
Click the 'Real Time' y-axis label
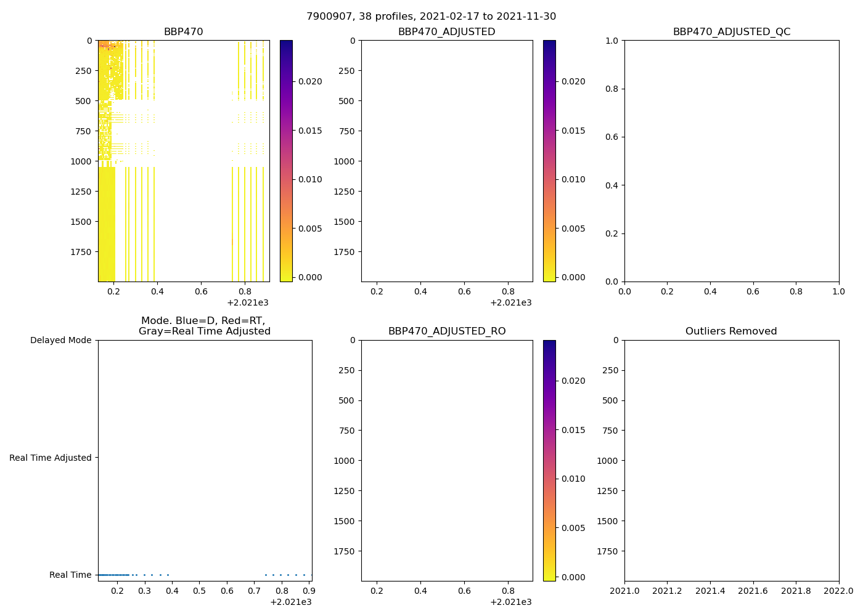(70, 575)
